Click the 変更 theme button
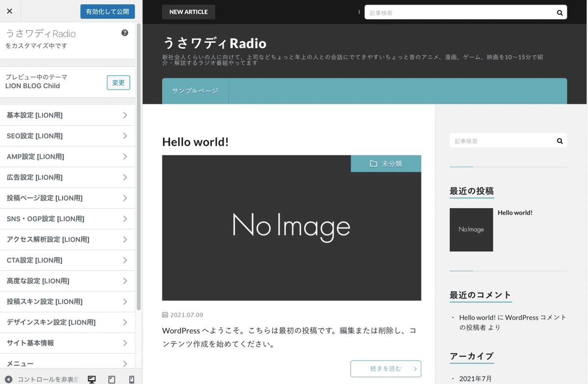Screen dimensions: 588x384 click(x=119, y=83)
